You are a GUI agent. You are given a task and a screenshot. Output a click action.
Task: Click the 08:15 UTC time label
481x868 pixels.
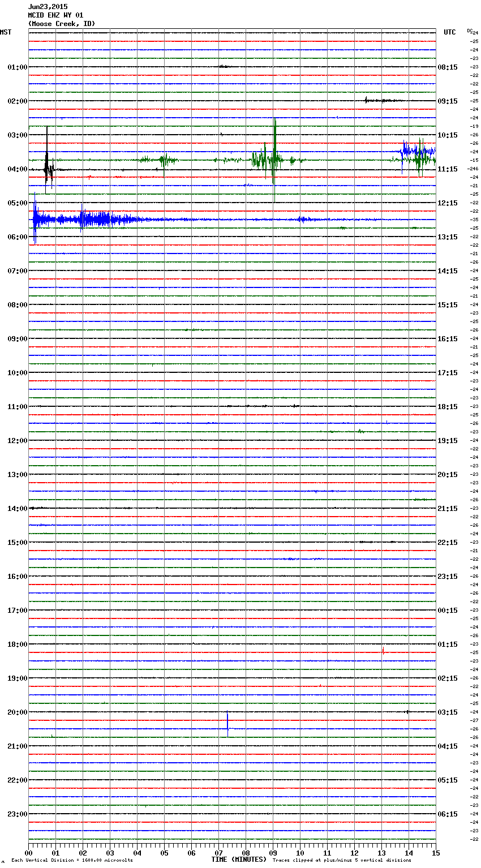[448, 67]
